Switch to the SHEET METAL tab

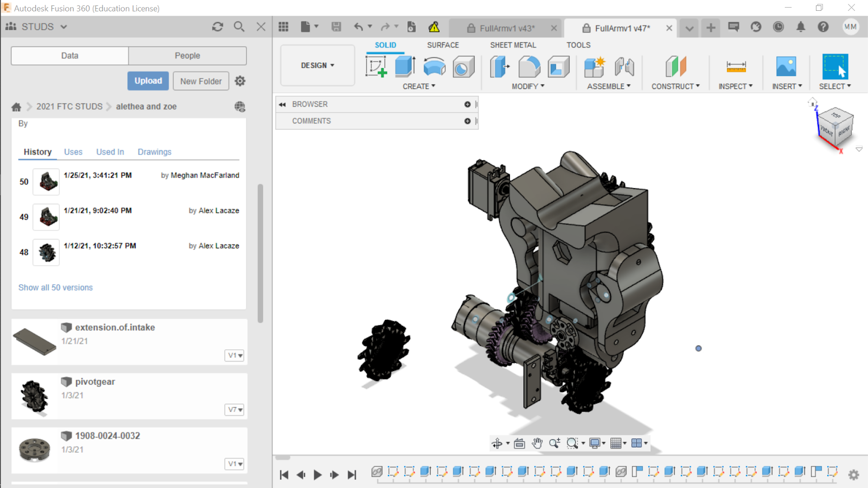tap(513, 45)
